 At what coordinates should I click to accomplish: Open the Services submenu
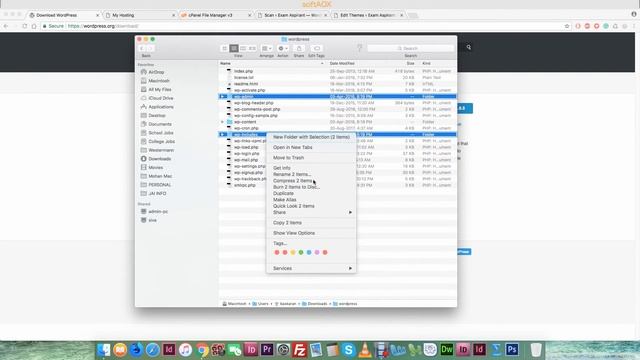[x=311, y=269]
